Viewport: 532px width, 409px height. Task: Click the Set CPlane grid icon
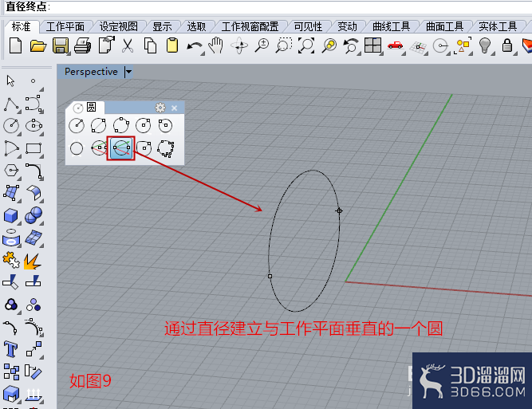pos(418,47)
